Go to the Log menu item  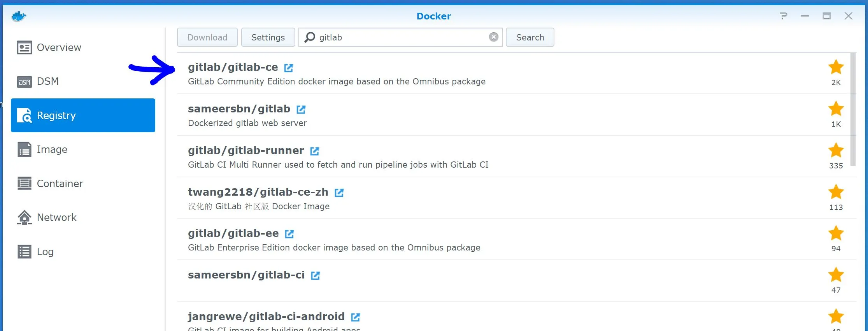[83, 252]
